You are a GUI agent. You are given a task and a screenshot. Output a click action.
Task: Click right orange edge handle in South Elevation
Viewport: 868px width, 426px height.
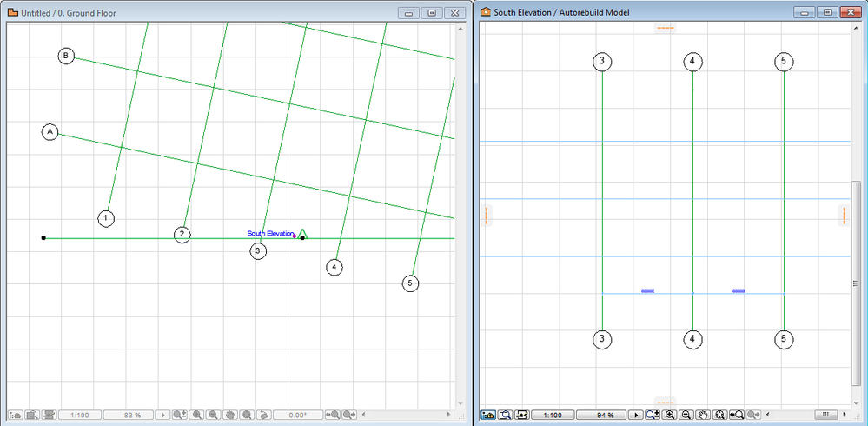point(844,216)
